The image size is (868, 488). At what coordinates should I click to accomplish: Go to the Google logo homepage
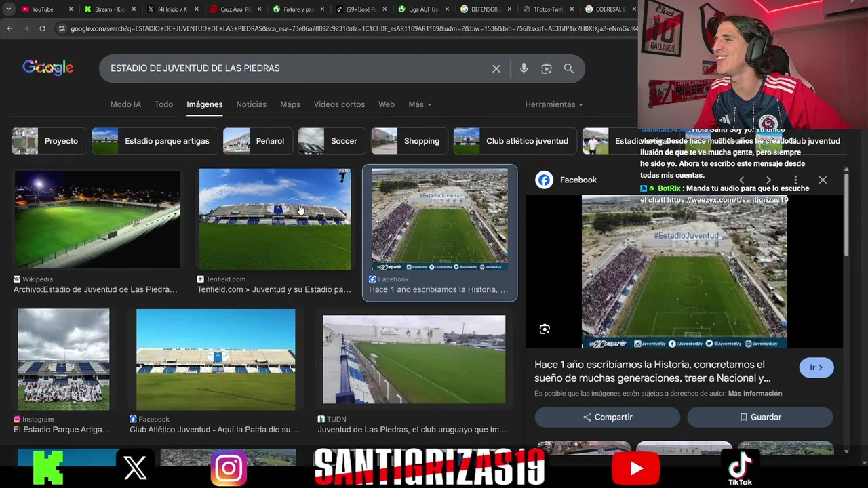(x=47, y=68)
